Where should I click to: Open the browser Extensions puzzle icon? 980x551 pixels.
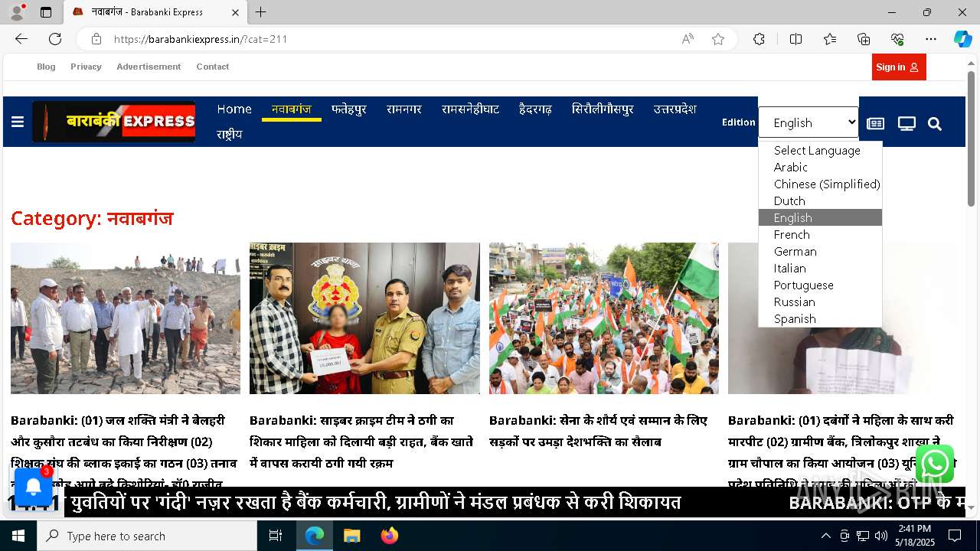point(759,39)
